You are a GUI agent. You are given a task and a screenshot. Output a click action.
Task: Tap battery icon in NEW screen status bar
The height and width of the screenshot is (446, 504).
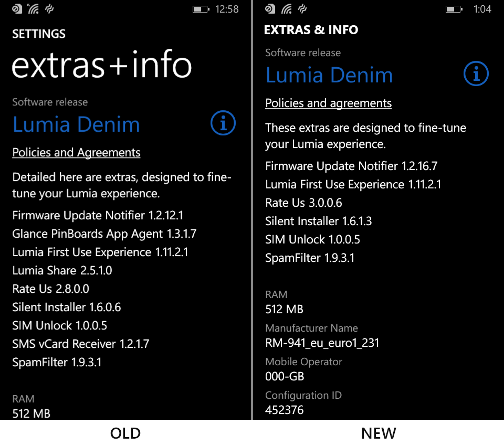pos(454,9)
